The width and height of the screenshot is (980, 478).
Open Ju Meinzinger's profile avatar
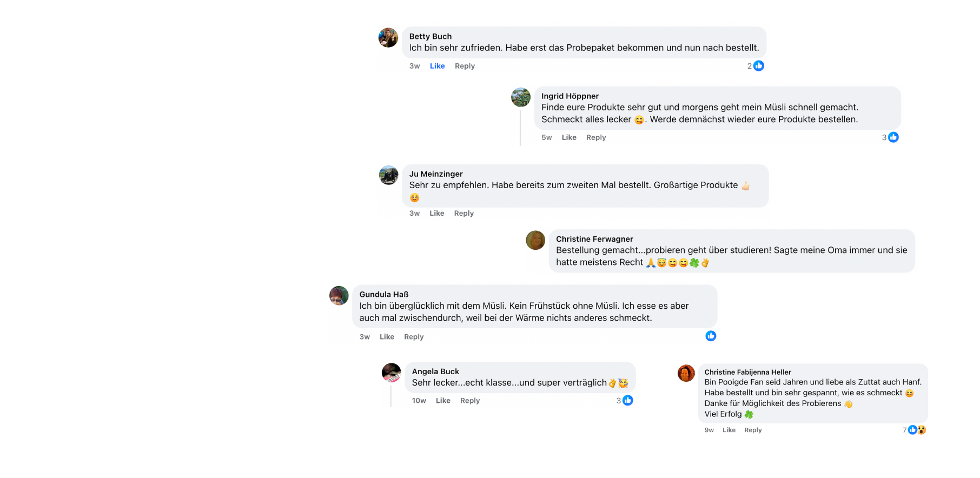tap(388, 175)
